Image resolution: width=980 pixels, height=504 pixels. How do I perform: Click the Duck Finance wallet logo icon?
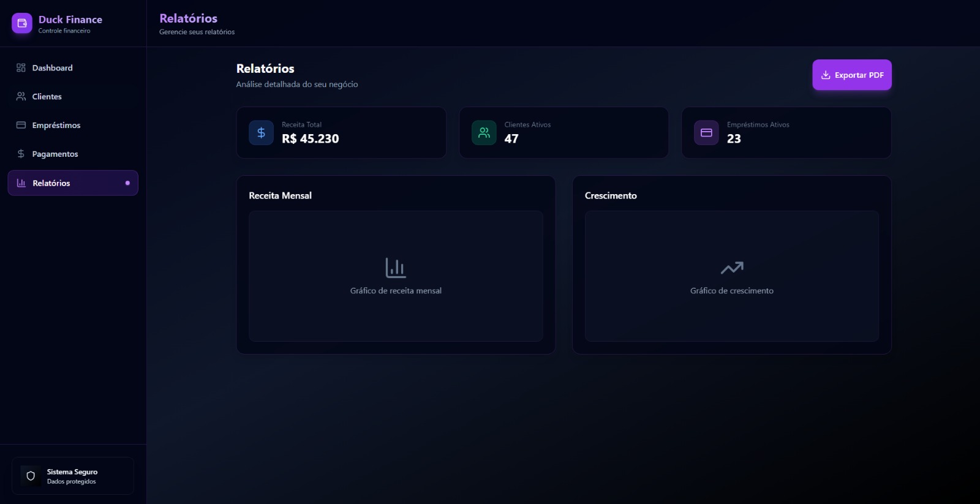pos(22,23)
